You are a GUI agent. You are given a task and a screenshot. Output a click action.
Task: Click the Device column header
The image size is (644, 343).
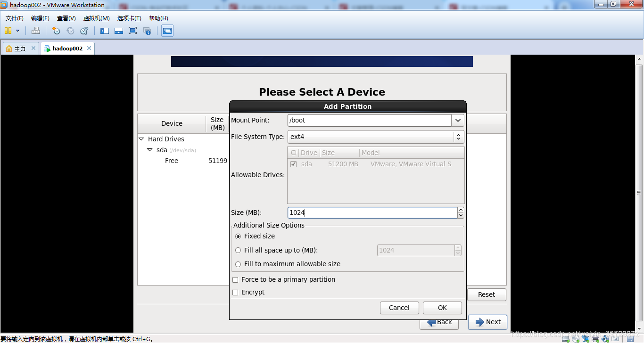[x=172, y=123]
